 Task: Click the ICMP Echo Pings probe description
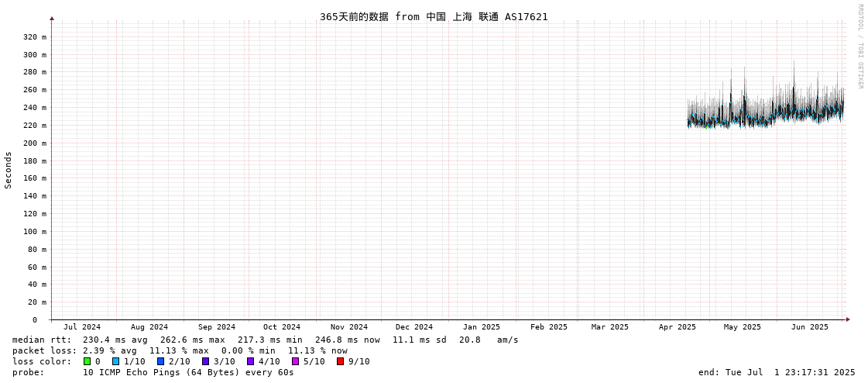click(188, 372)
